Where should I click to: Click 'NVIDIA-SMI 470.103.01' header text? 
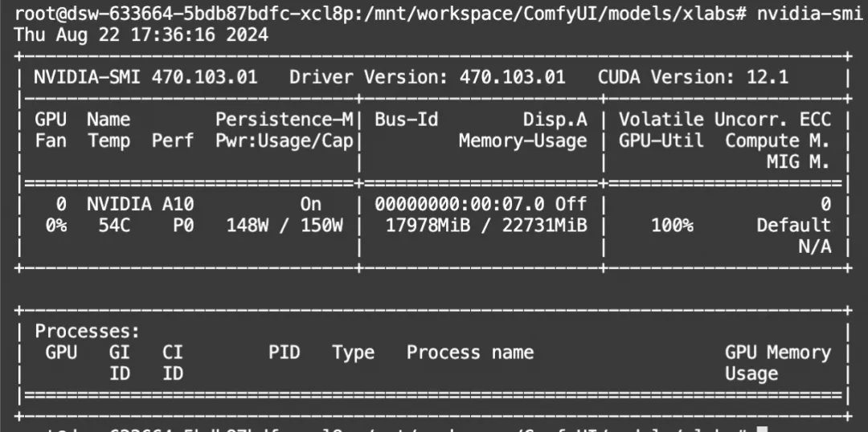[145, 77]
